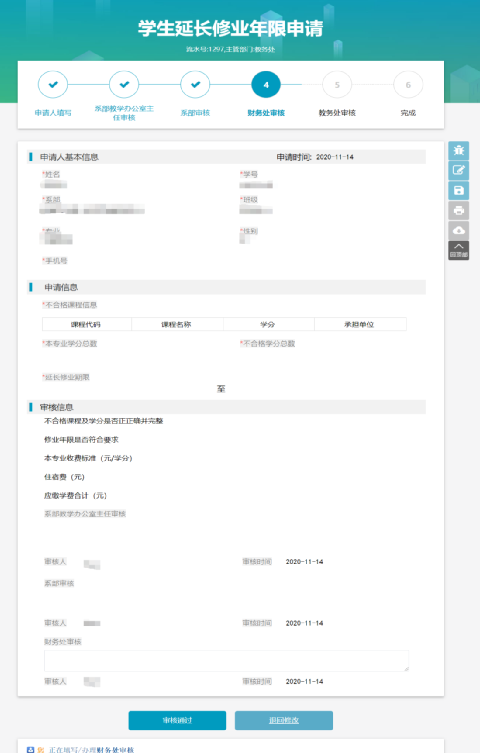Click the 课程名称 column header
Viewport: 480px width, 754px height.
pyautogui.click(x=177, y=324)
